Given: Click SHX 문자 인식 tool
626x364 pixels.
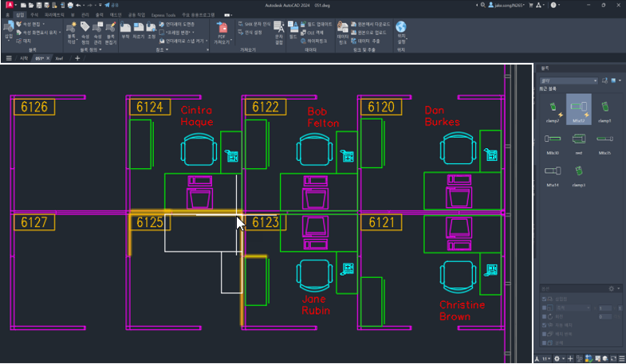Looking at the screenshot, I should point(254,25).
